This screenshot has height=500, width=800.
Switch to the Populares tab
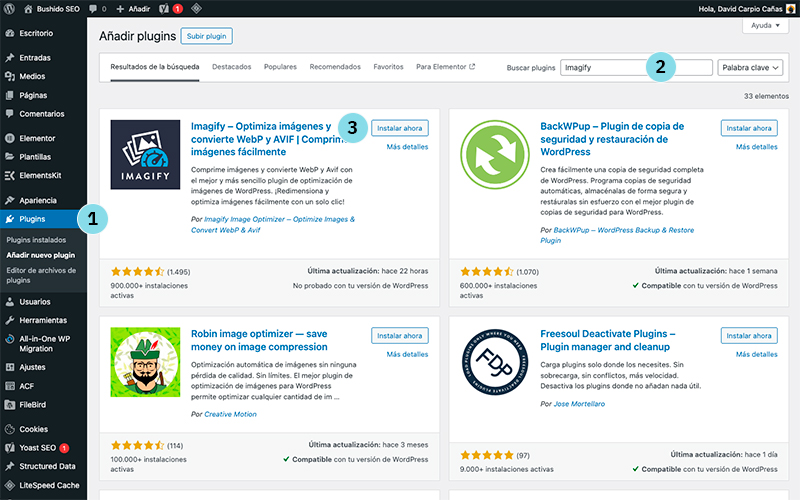(280, 67)
